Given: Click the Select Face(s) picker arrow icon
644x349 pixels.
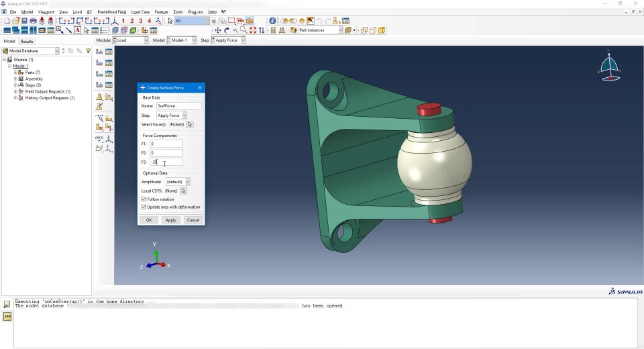Looking at the screenshot, I should point(190,125).
